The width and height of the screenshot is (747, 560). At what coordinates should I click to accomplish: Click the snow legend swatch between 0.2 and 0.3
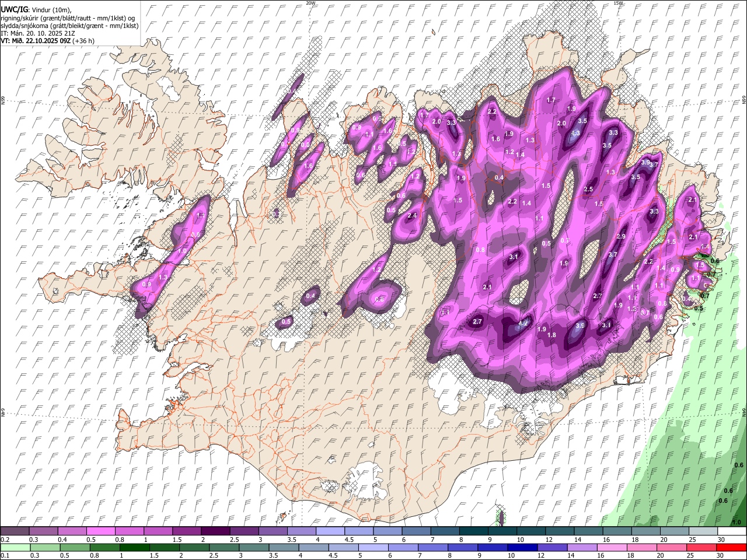[x=15, y=531]
